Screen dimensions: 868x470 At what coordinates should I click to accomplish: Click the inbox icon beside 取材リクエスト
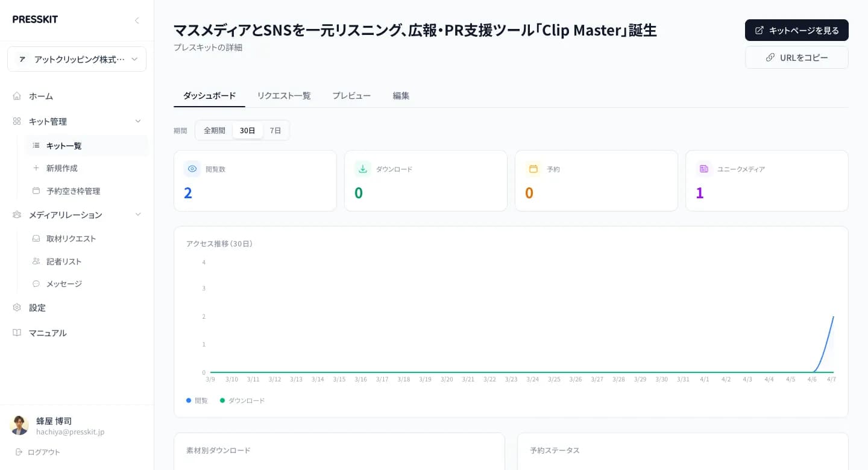point(36,239)
